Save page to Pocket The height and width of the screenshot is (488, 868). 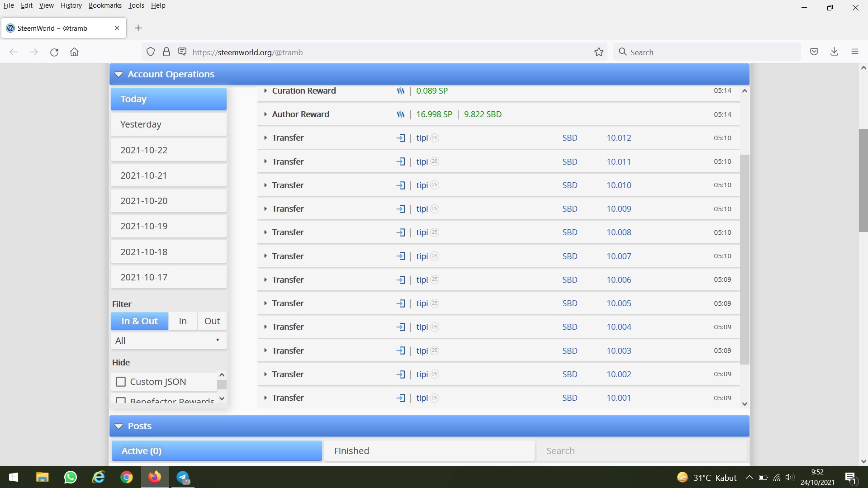(814, 52)
